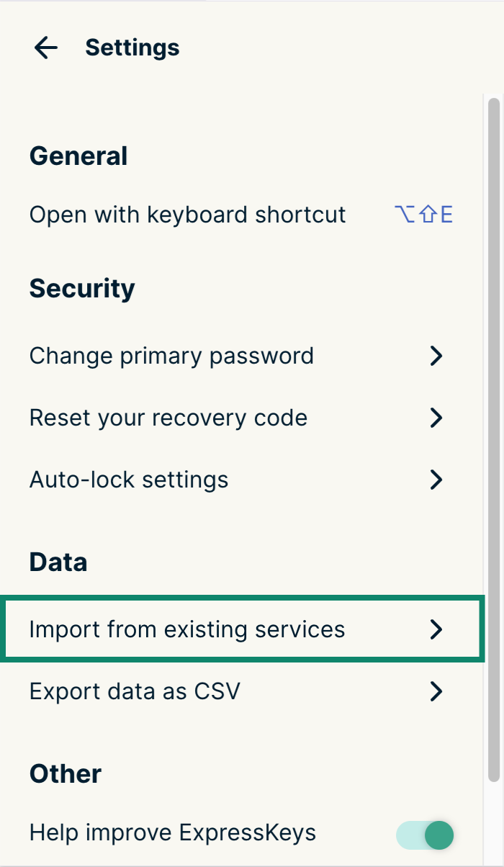Click the Data section heading
The height and width of the screenshot is (867, 504).
click(58, 562)
